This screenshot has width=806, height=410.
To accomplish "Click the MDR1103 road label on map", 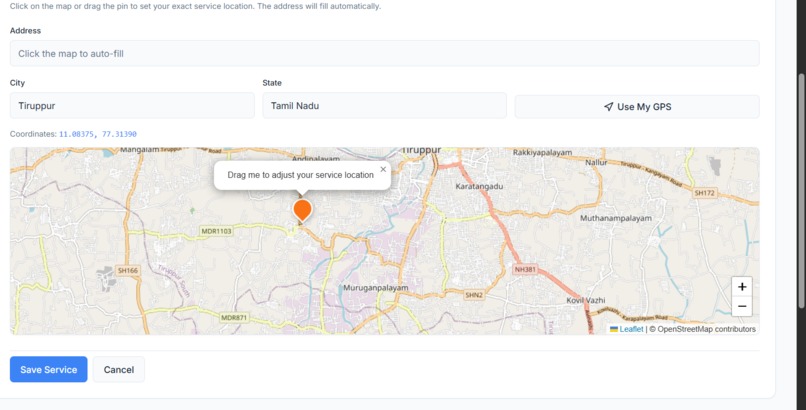I will [216, 231].
